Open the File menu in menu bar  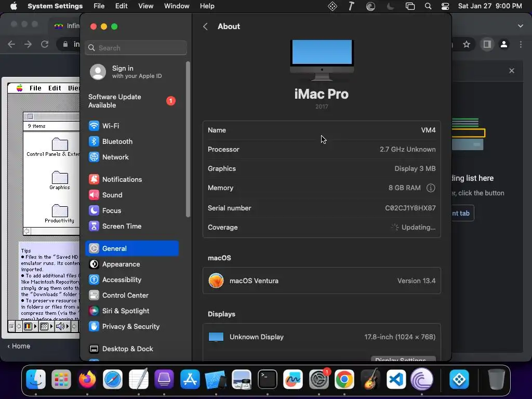click(99, 6)
